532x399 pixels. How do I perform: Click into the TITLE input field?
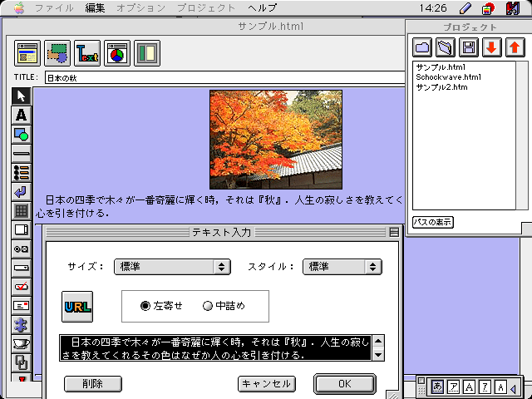pos(224,77)
